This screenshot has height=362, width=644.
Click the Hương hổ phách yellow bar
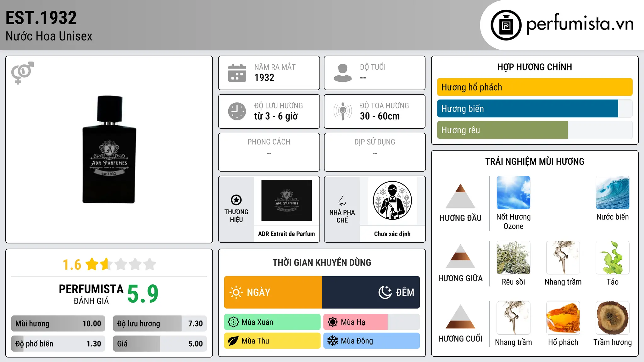[x=535, y=87]
